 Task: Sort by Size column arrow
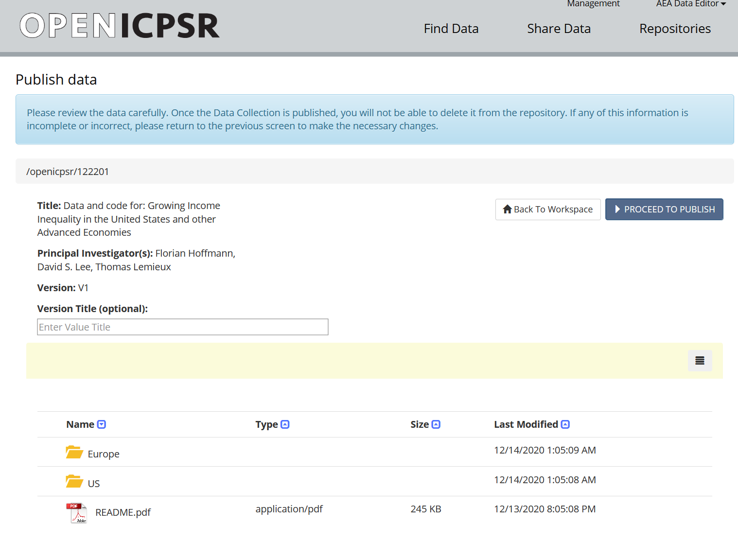pyautogui.click(x=436, y=424)
